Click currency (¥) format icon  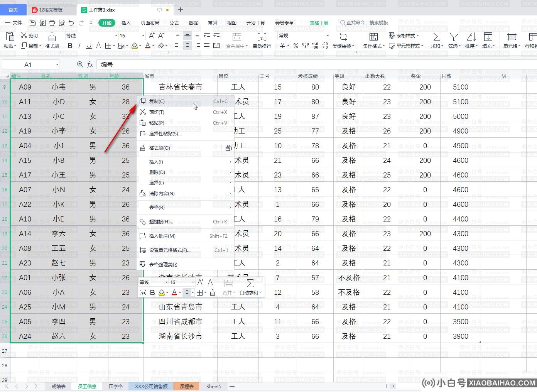[282, 46]
